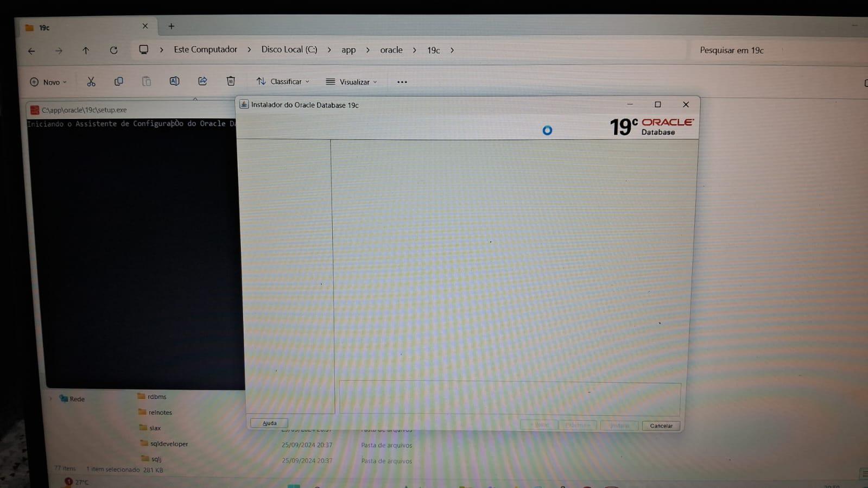Select the 19c tab
The width and height of the screenshot is (868, 488).
[x=87, y=27]
